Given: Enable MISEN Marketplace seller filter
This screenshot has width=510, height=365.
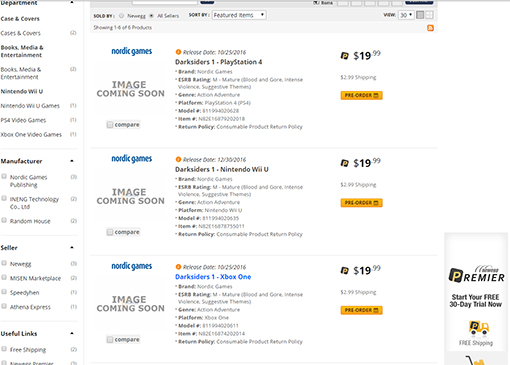Looking at the screenshot, I should (4, 277).
